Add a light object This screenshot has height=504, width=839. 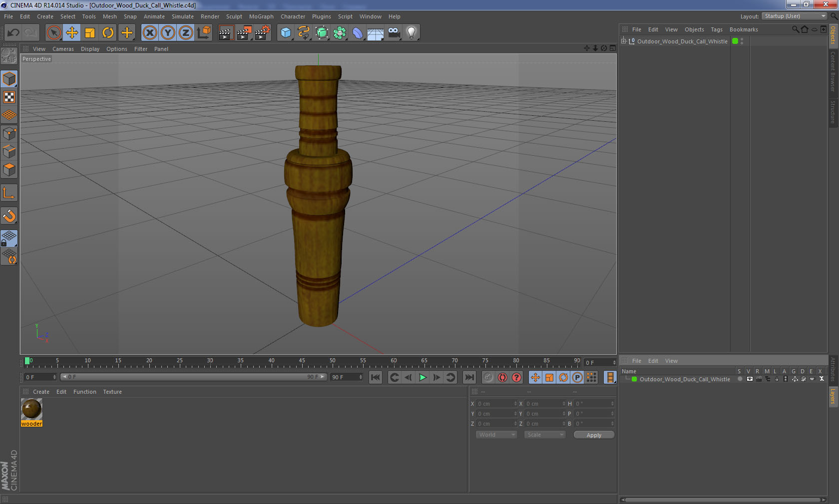coord(412,33)
